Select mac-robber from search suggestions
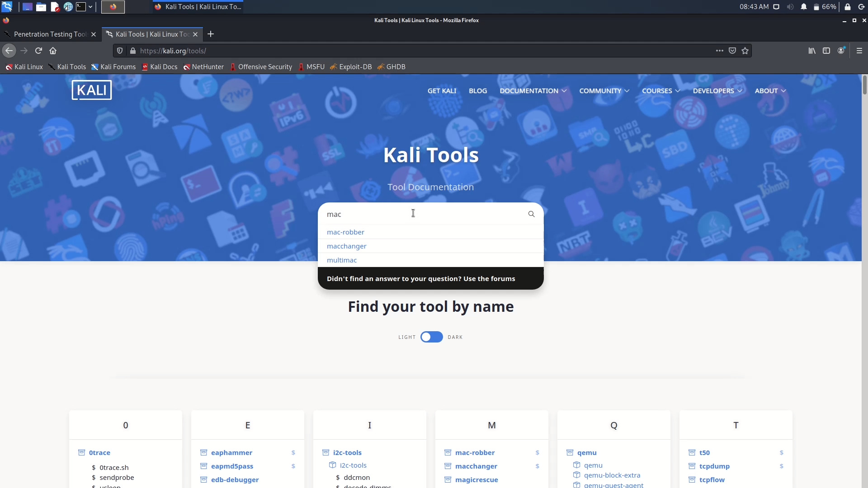This screenshot has height=488, width=868. (x=345, y=232)
